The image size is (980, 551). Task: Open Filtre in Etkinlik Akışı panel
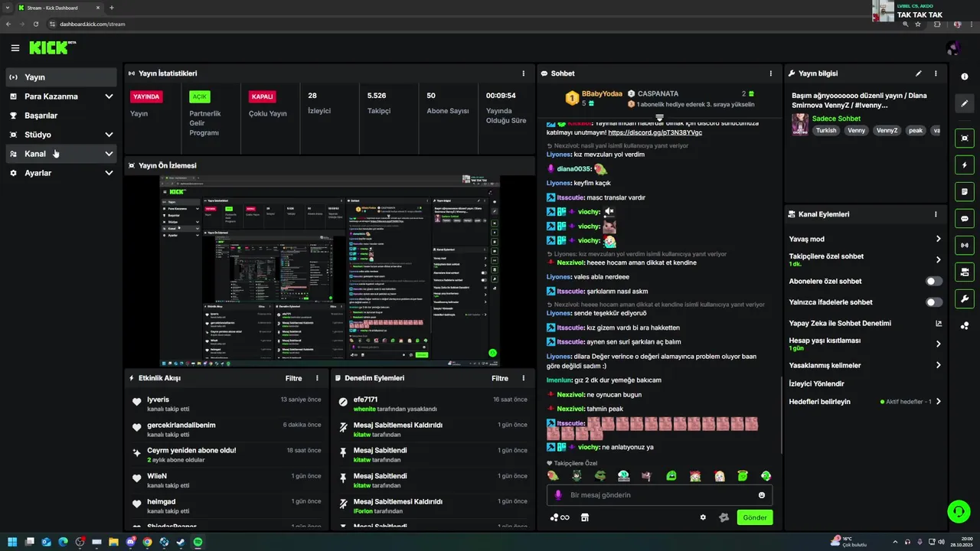pos(293,378)
